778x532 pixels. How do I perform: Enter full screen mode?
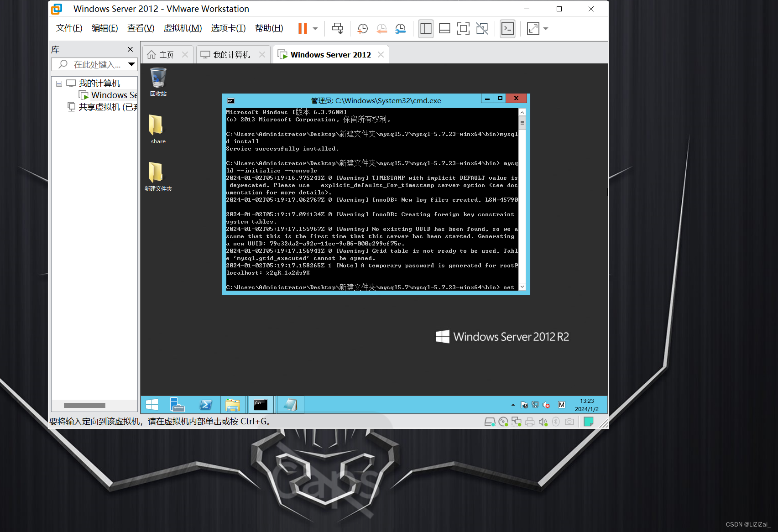[463, 28]
